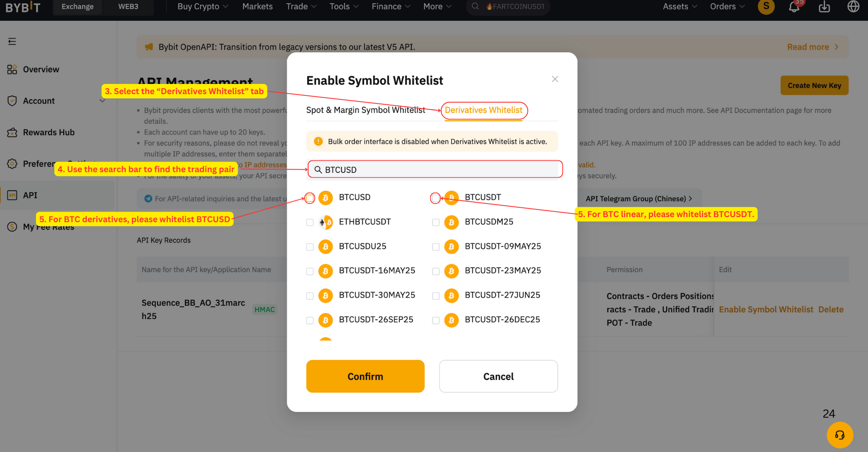Click the Create New Key button
This screenshot has width=868, height=452.
(814, 85)
